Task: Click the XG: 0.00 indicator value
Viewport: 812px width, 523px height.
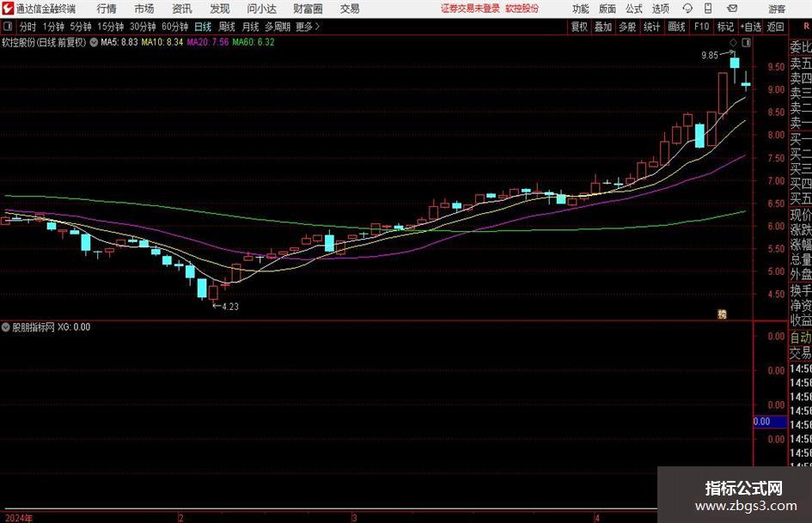Action: (x=74, y=327)
